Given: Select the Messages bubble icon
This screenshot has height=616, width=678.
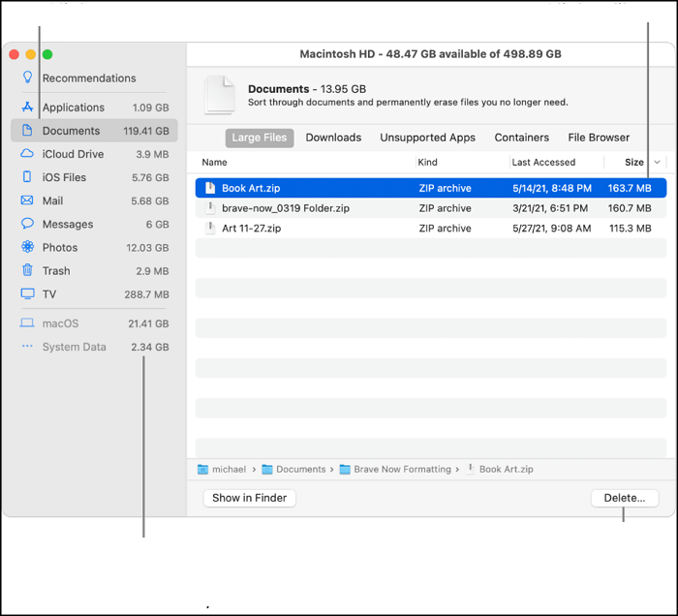Looking at the screenshot, I should [27, 224].
